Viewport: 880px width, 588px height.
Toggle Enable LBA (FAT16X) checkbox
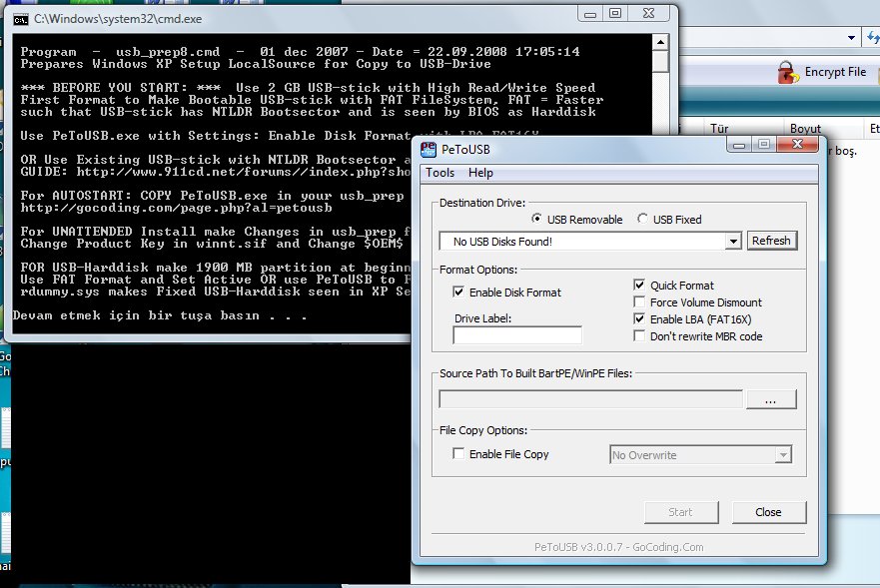click(639, 318)
